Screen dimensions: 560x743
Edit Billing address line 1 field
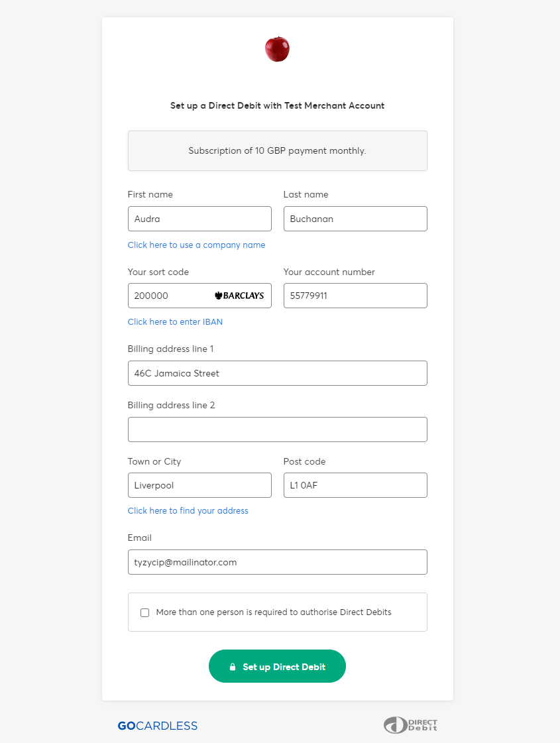(x=277, y=373)
